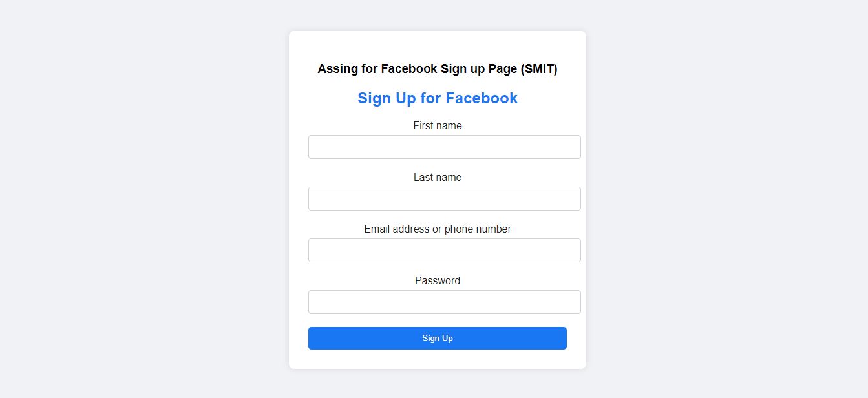Click the "First name" label text
The image size is (868, 398).
[438, 125]
